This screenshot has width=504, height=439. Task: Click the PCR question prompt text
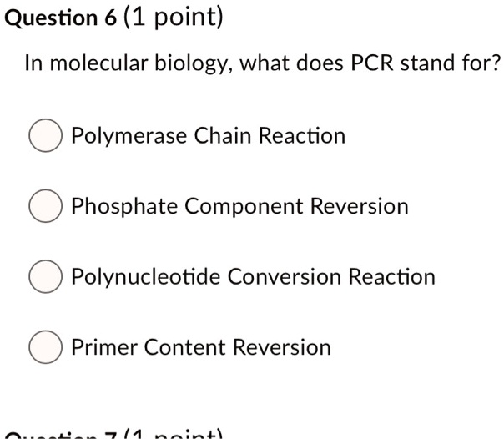click(x=263, y=63)
